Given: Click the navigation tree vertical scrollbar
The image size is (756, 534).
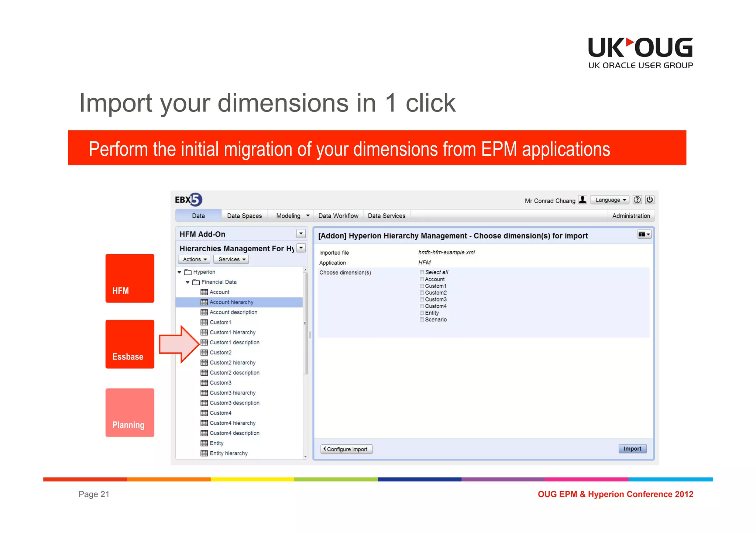Looking at the screenshot, I should point(305,323).
